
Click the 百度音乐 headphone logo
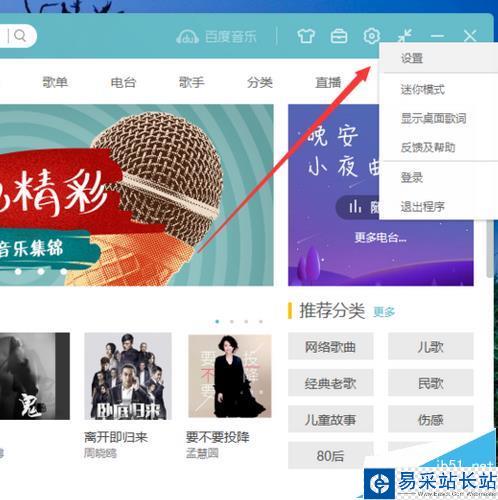click(x=187, y=37)
